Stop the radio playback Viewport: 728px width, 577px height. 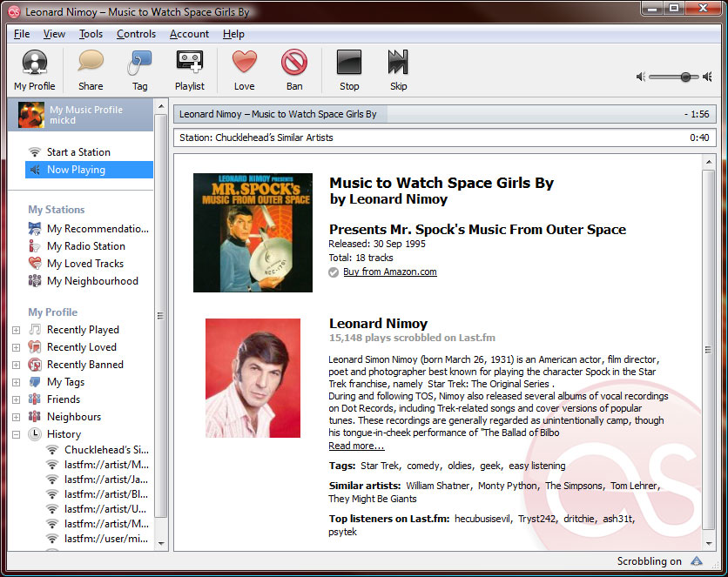coord(349,70)
